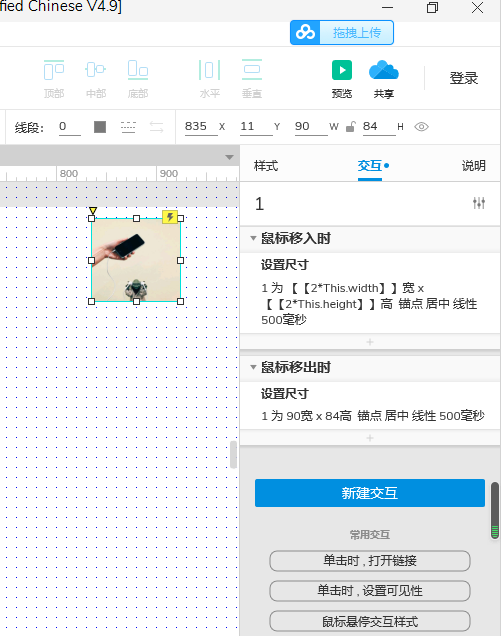Collapse the 鼠标移出时 event section
This screenshot has height=636, width=501.
click(253, 367)
